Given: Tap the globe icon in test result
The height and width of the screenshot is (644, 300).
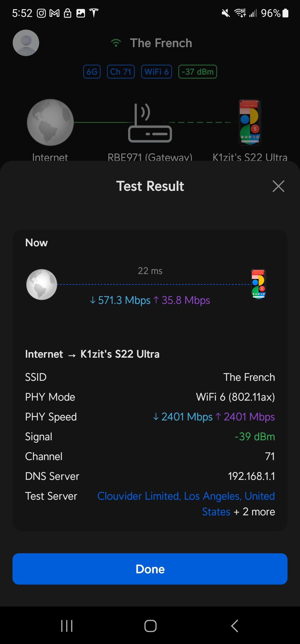Looking at the screenshot, I should point(42,284).
